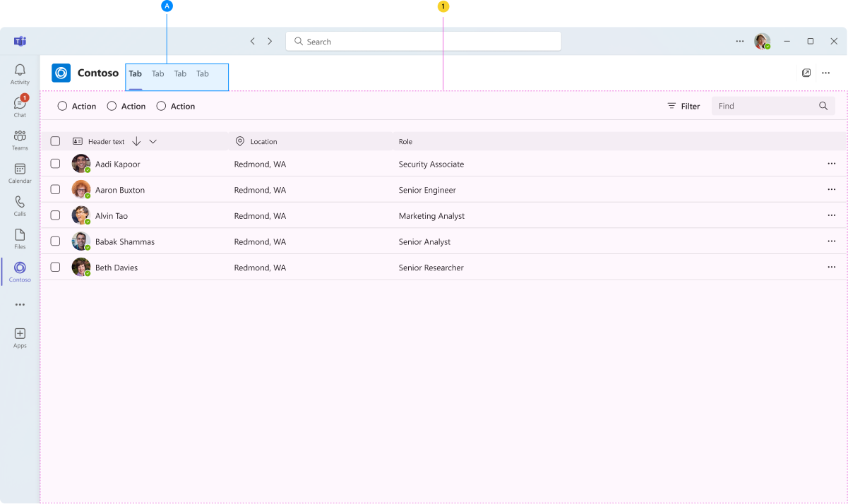Image resolution: width=848 pixels, height=504 pixels.
Task: Click the Security Associate role cell
Action: (x=431, y=164)
